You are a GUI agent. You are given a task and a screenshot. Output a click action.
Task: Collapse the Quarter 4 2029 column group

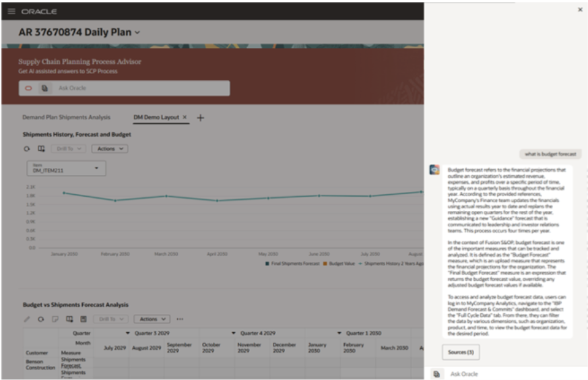[233, 333]
